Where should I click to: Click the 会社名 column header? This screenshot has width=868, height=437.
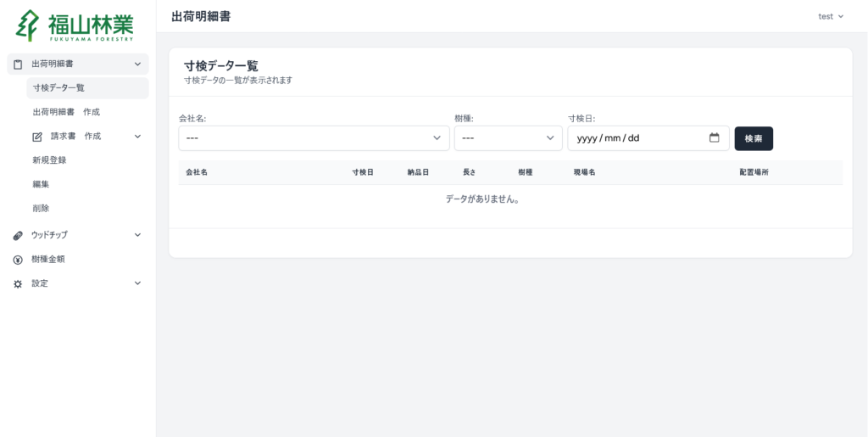[197, 172]
